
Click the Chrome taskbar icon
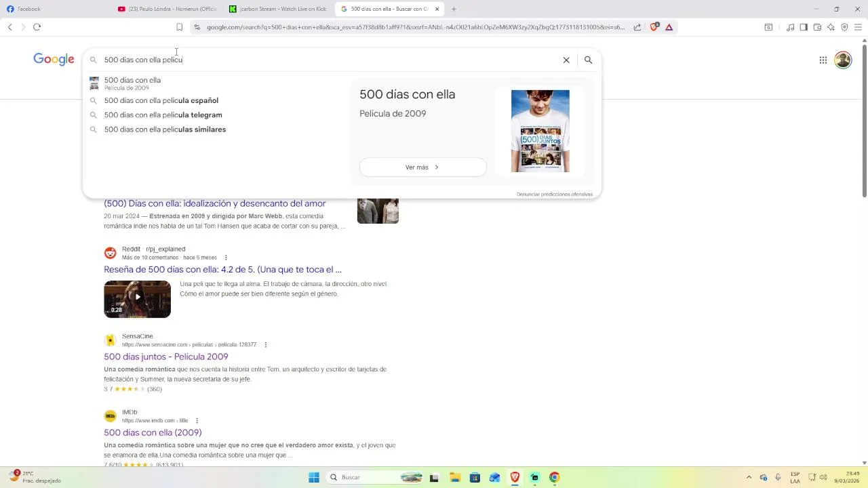554,477
